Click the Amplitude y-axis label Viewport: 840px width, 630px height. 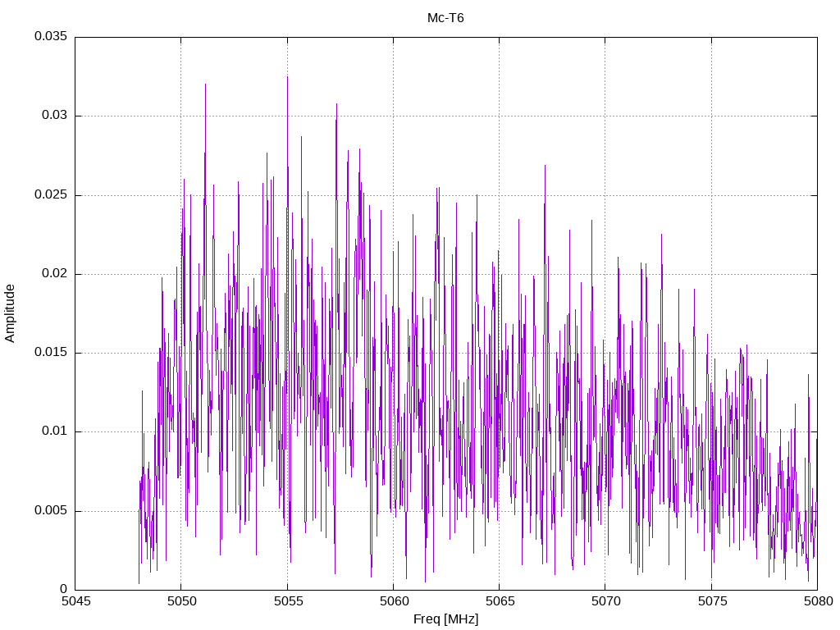tap(10, 313)
